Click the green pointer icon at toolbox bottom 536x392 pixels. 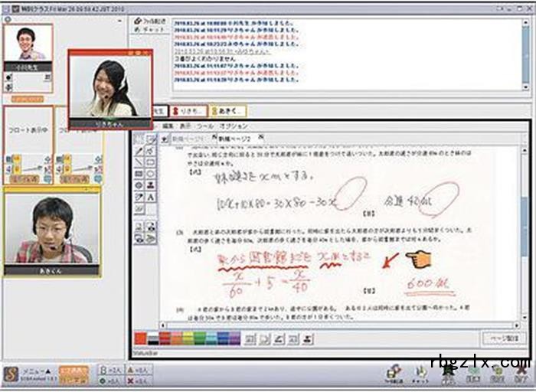pos(150,238)
